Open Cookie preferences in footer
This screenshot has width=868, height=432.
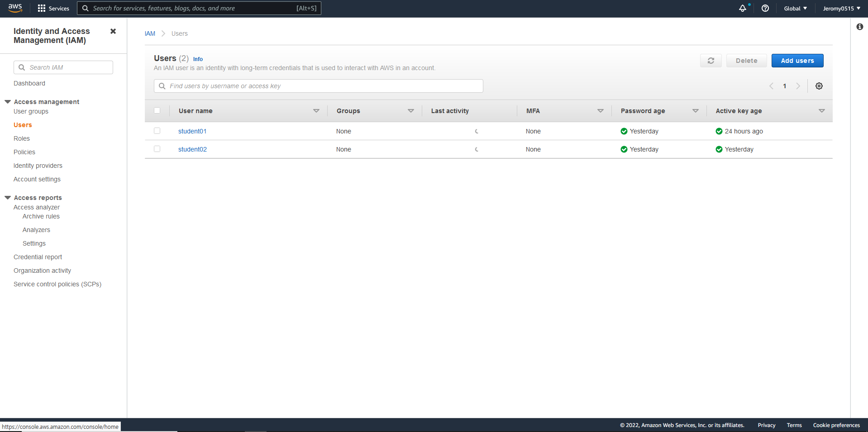(x=836, y=425)
